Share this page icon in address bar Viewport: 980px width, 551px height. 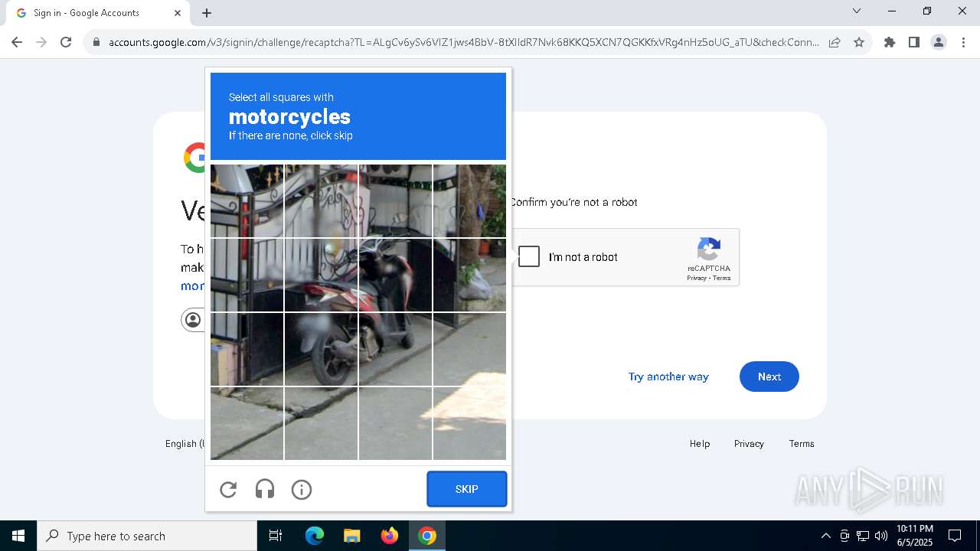point(835,42)
